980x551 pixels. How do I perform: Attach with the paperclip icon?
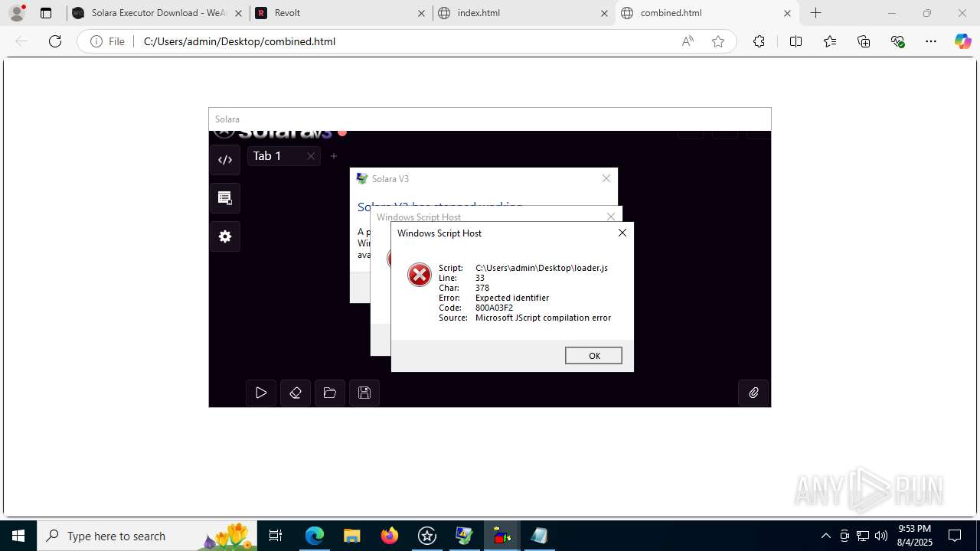click(x=753, y=393)
